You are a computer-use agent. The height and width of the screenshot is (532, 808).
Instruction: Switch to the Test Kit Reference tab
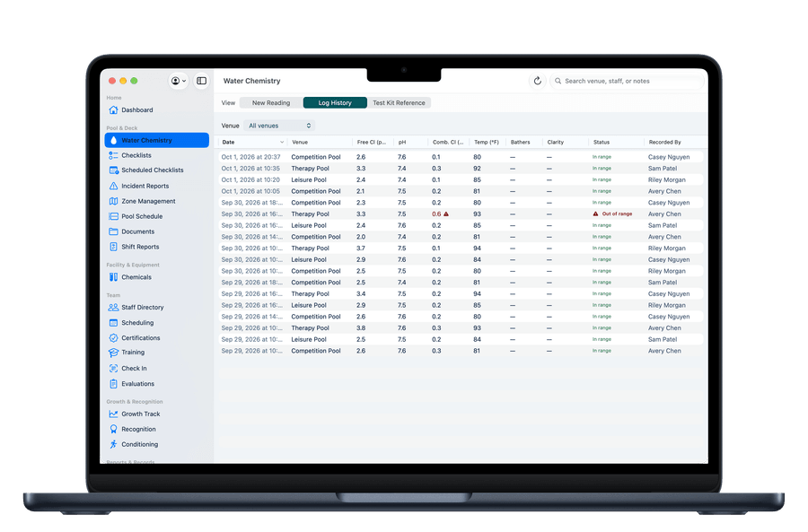point(399,103)
